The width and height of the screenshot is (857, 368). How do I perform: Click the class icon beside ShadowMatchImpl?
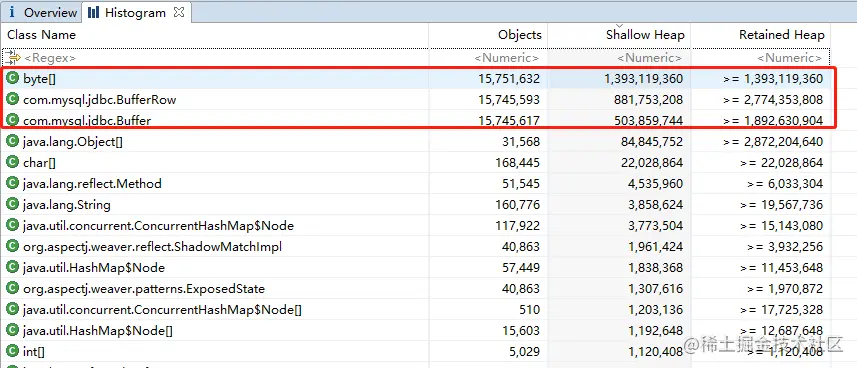click(x=13, y=247)
